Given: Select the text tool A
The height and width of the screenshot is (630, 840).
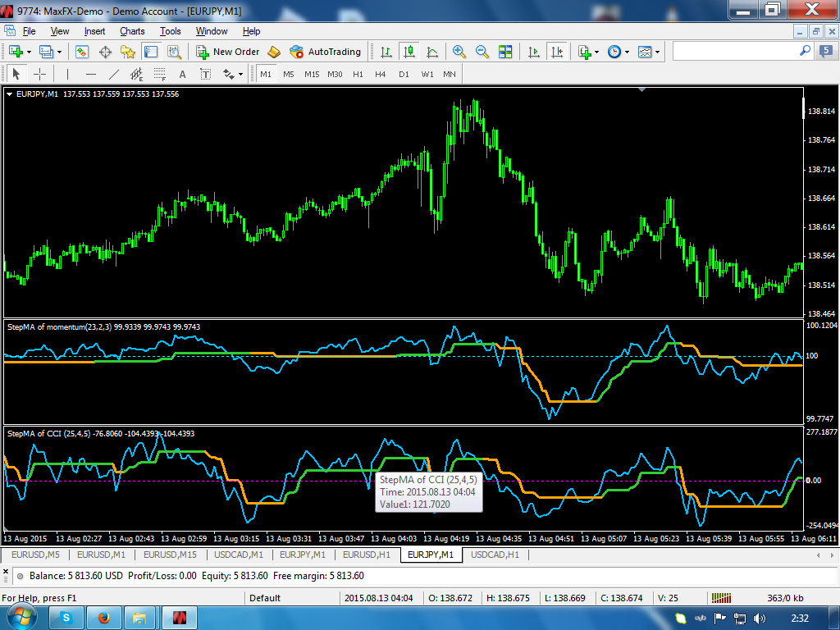Looking at the screenshot, I should pyautogui.click(x=183, y=74).
